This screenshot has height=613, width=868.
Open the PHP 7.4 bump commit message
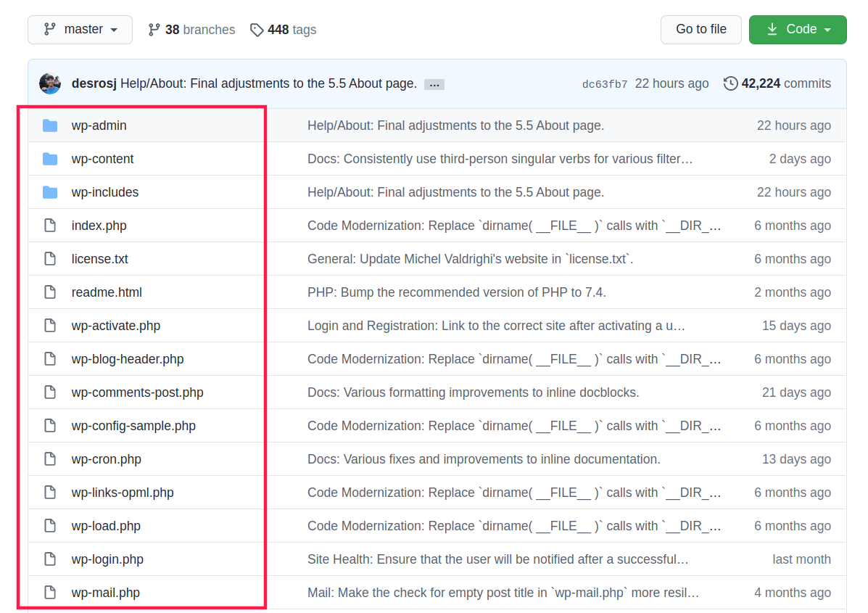click(x=457, y=292)
